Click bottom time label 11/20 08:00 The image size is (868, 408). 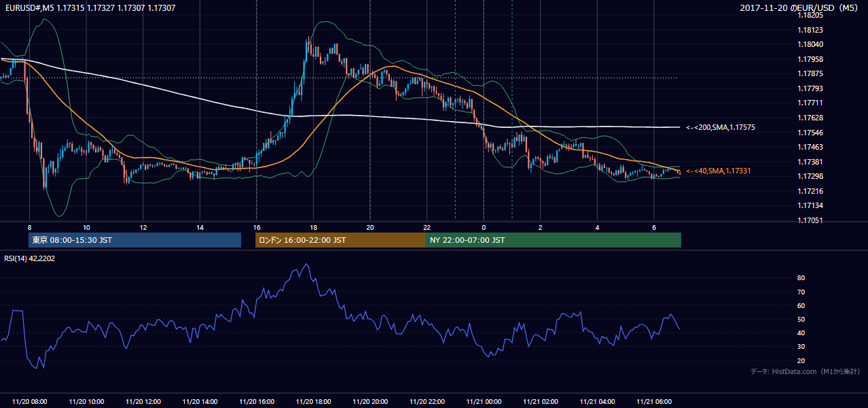point(29,402)
